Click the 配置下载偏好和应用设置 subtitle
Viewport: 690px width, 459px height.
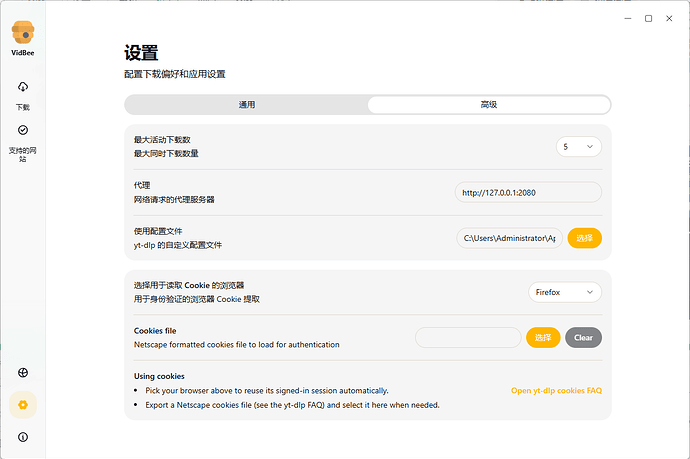[x=175, y=74]
